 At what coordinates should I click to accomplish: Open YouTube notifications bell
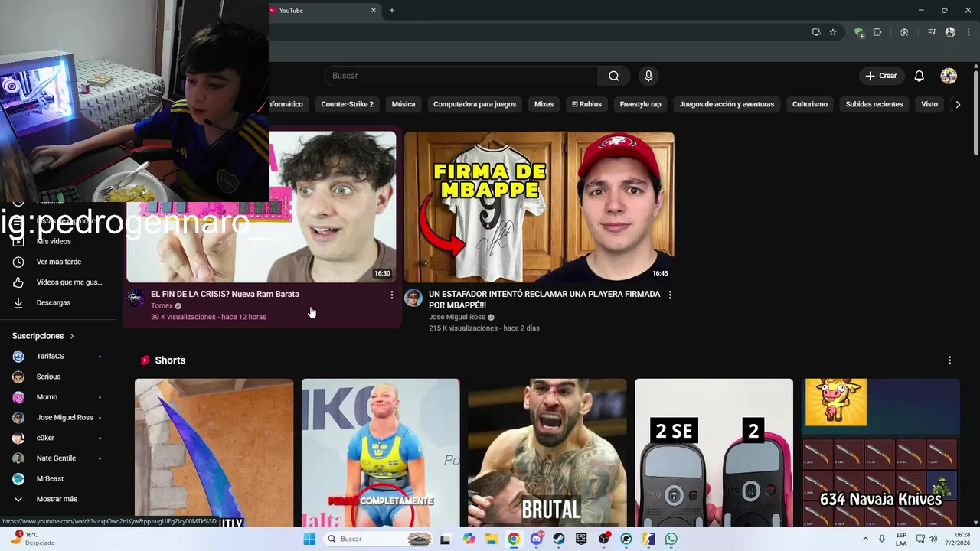click(x=920, y=76)
